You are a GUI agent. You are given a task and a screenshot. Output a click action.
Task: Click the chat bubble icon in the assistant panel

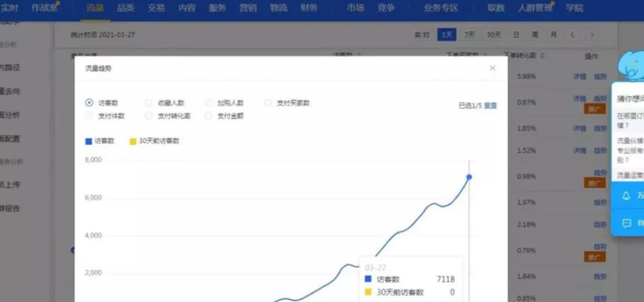(x=626, y=223)
